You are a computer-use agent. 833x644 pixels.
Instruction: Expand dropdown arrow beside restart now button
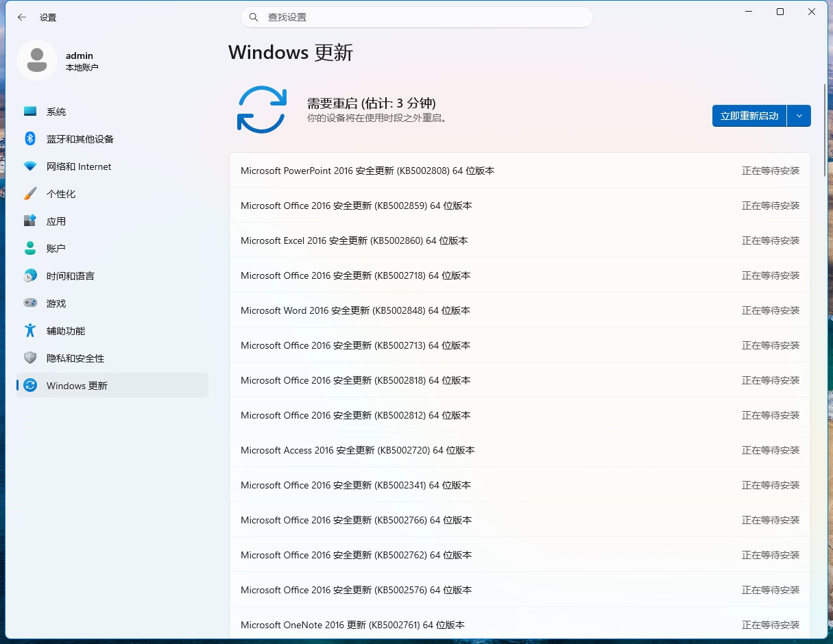tap(799, 116)
